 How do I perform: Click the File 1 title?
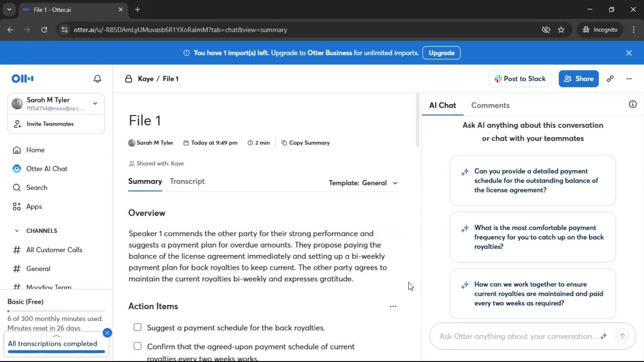(145, 121)
